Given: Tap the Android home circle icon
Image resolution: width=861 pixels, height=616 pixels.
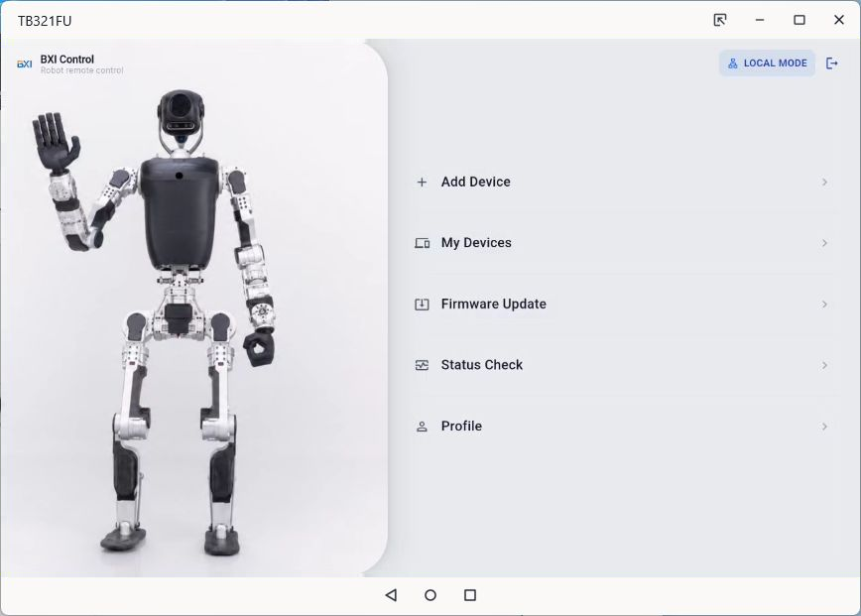Looking at the screenshot, I should click(x=430, y=595).
